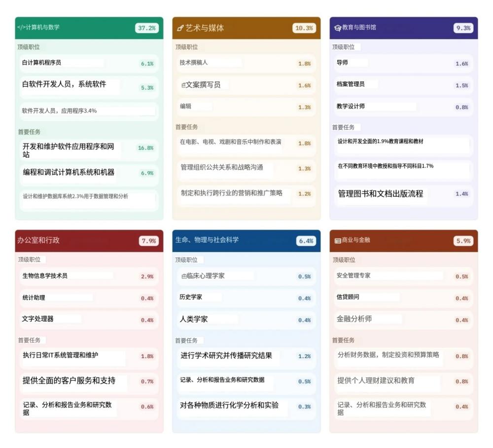Click the 6.4% badge on 生命、物理与社会科学
This screenshot has width=493, height=448.
pos(306,241)
